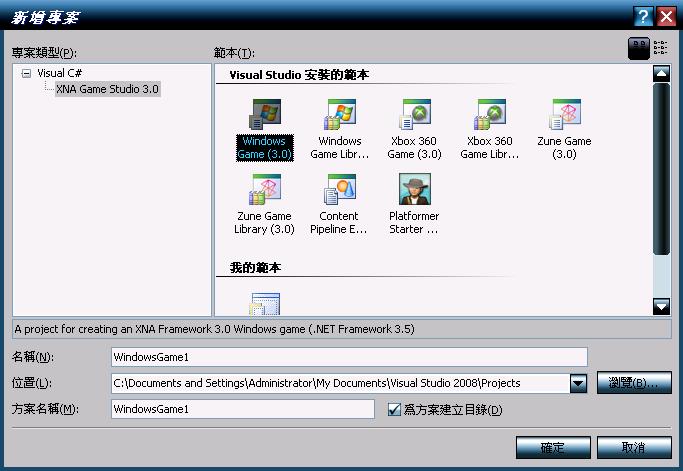
Task: Open the location path dropdown
Action: pyautogui.click(x=577, y=384)
